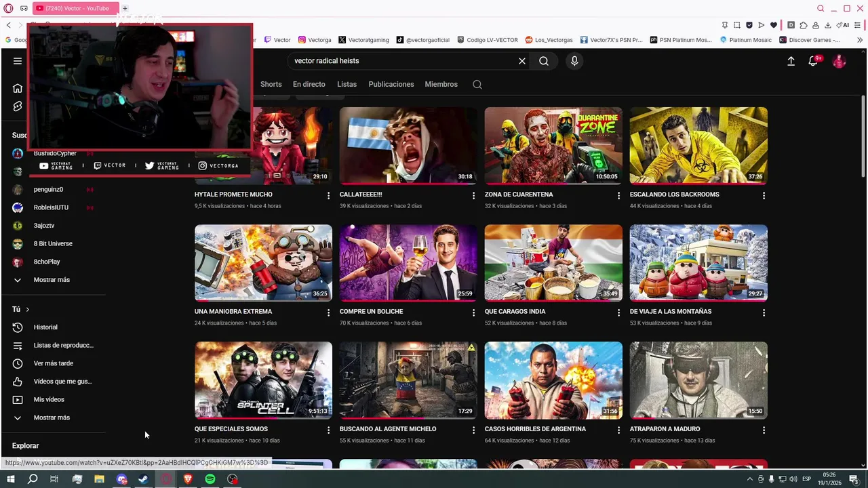Open the Platinum Mosaic bookmark
The image size is (868, 488).
coord(745,40)
